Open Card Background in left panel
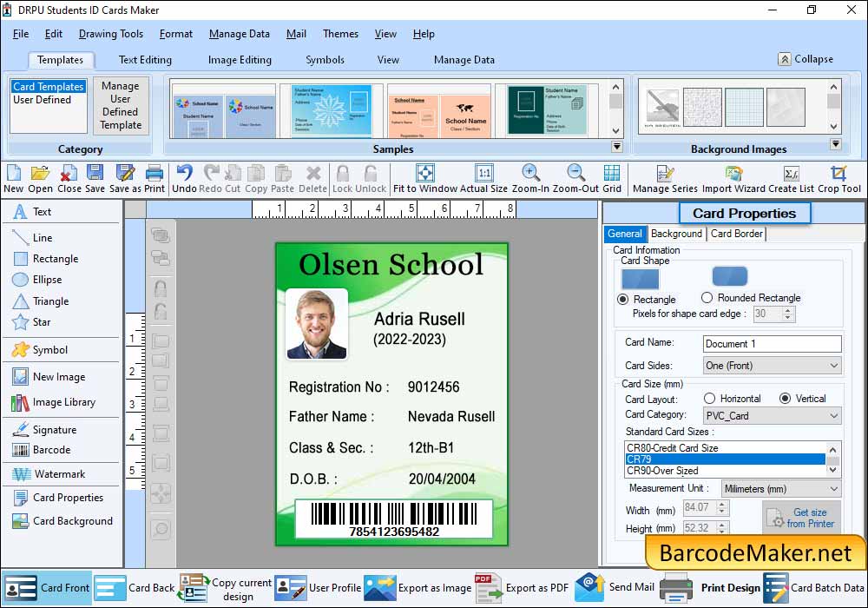This screenshot has height=608, width=868. pyautogui.click(x=62, y=520)
